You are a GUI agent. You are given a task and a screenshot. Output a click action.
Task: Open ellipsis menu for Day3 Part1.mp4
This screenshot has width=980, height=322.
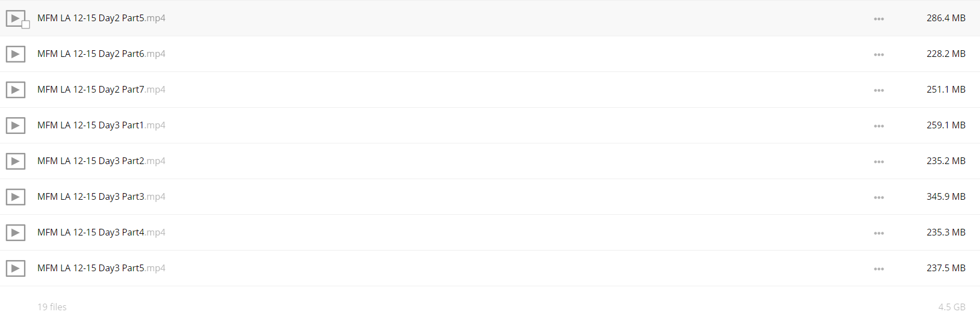tap(879, 126)
